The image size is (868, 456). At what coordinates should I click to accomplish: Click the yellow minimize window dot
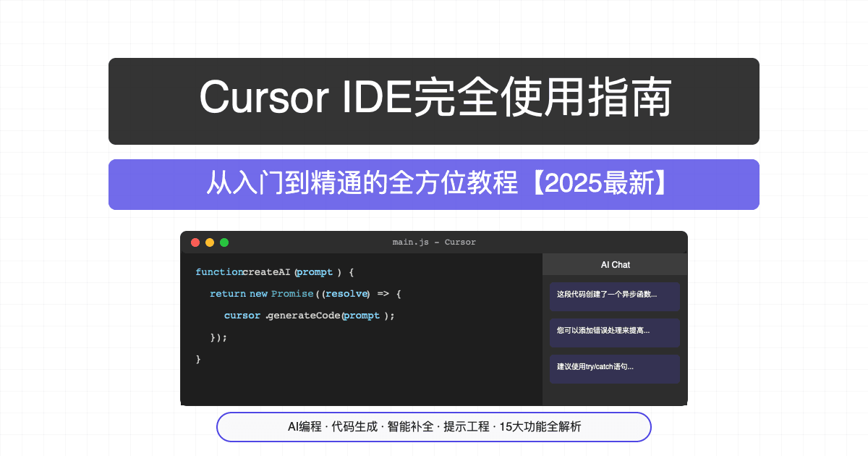click(x=210, y=242)
